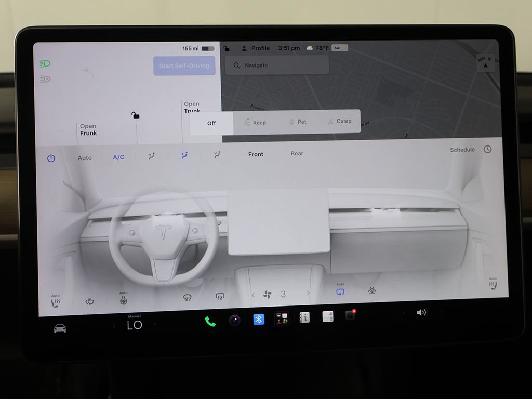Tap the lock icon in status bar
Viewport: 532px width, 399px height.
pyautogui.click(x=227, y=48)
